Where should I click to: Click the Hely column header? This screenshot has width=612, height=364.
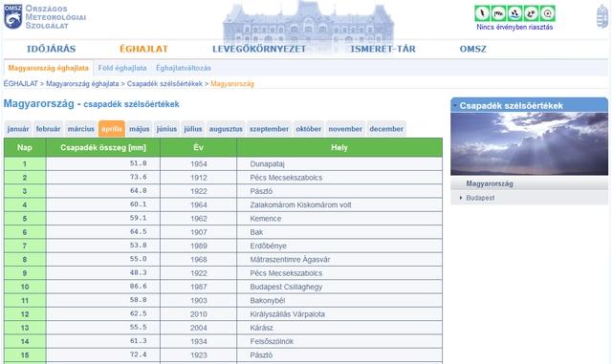click(x=339, y=147)
